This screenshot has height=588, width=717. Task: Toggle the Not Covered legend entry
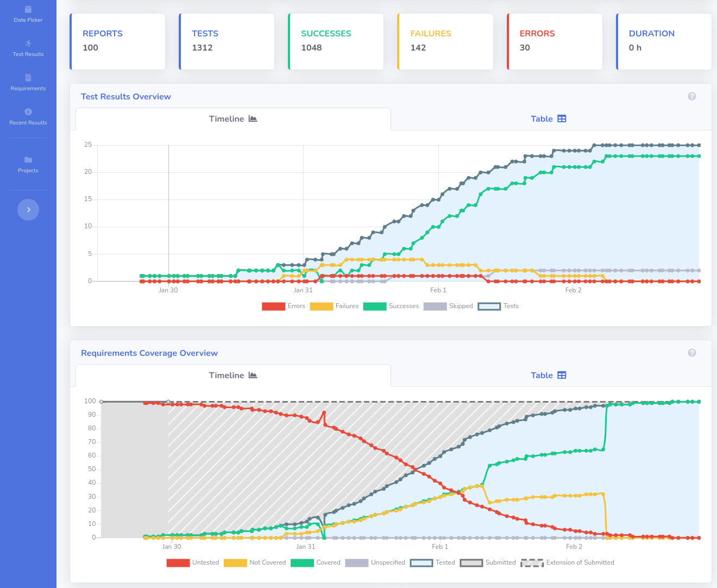255,563
